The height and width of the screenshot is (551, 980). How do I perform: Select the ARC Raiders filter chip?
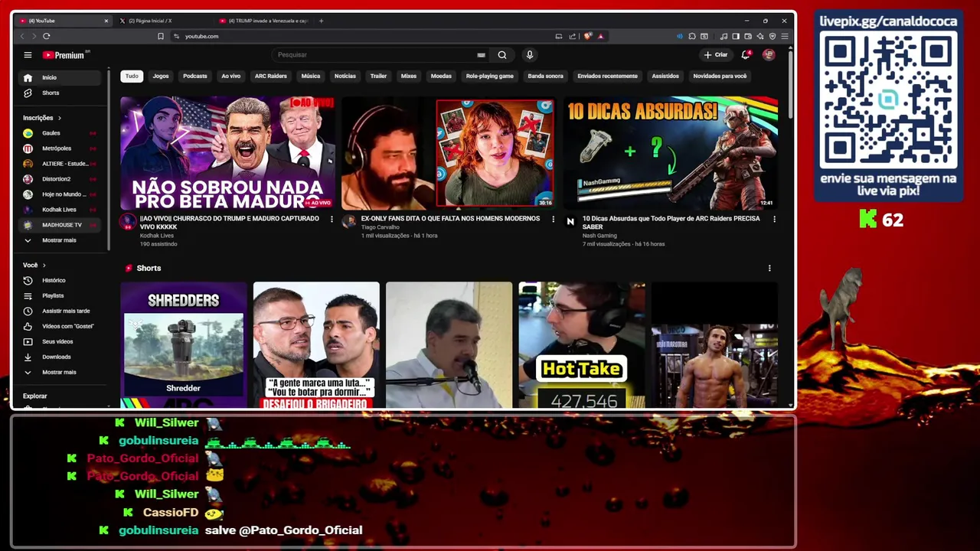[270, 76]
